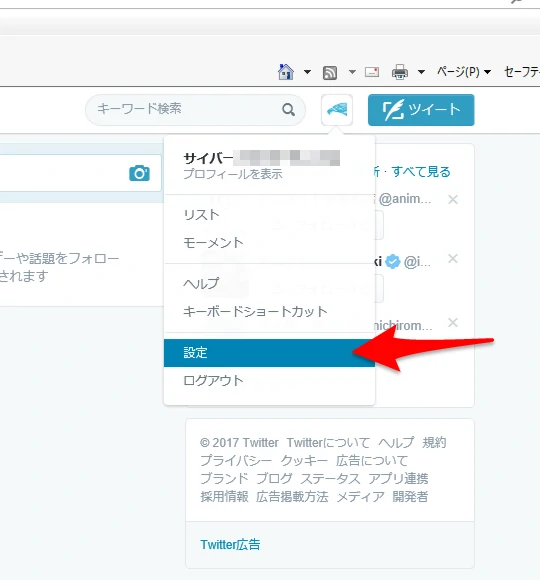The height and width of the screenshot is (580, 540).
Task: Open the footer ヘルプ link
Action: pyautogui.click(x=396, y=442)
